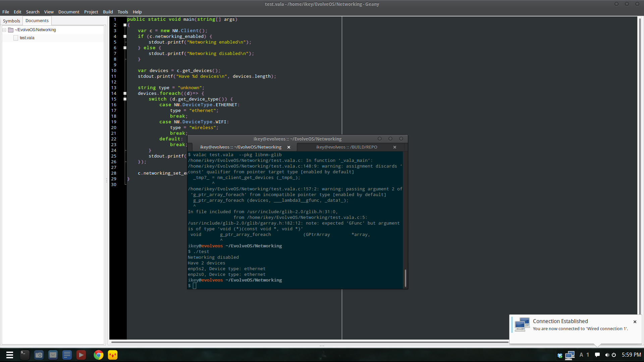The image size is (644, 362).
Task: Click the network computers icon in the notification
Action: [522, 324]
